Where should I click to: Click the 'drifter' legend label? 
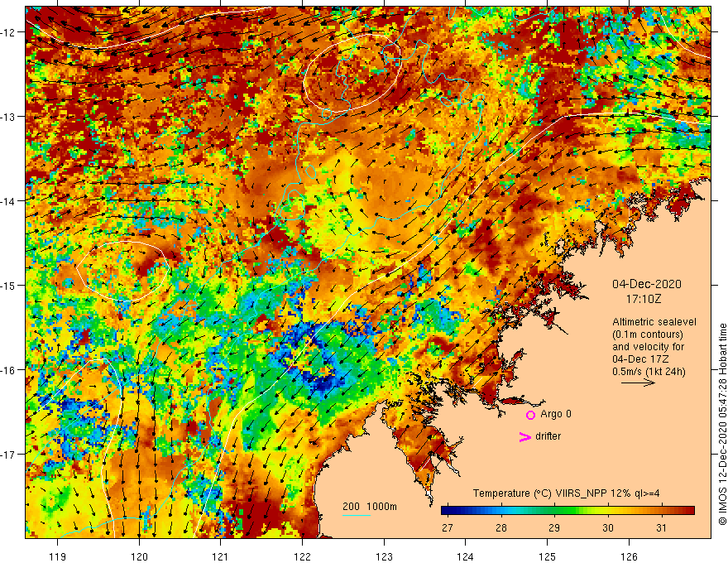[548, 436]
